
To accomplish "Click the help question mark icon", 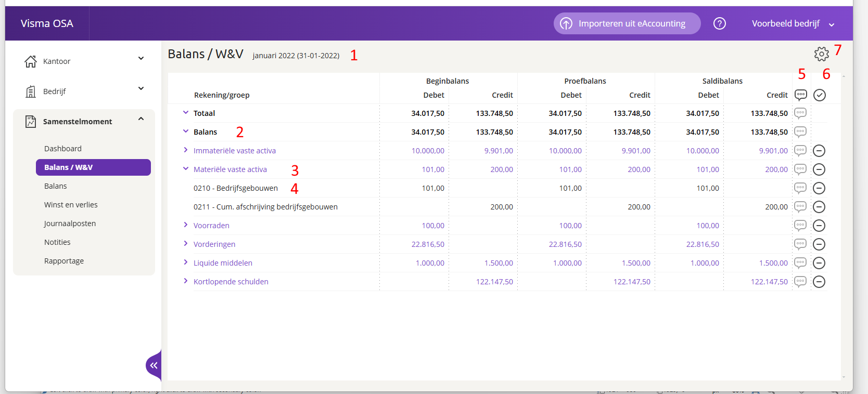I will point(720,23).
